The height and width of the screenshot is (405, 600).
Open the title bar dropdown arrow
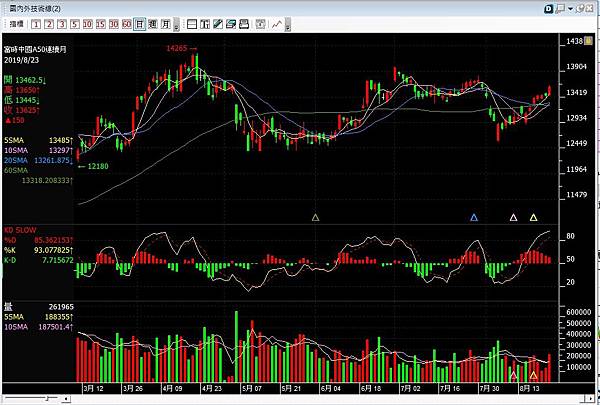570,8
